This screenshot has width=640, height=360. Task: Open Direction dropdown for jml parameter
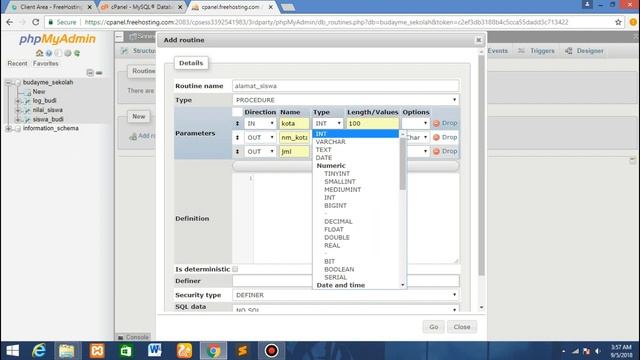coord(260,151)
